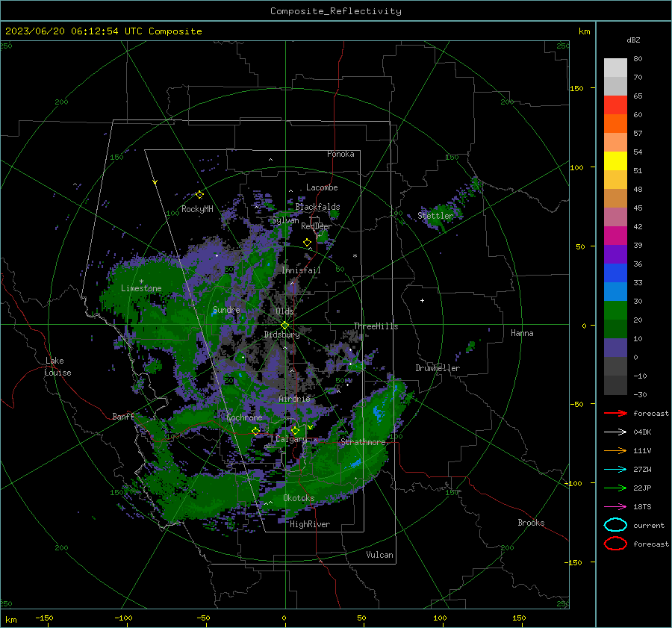Click the Vulcan town label

click(x=379, y=555)
